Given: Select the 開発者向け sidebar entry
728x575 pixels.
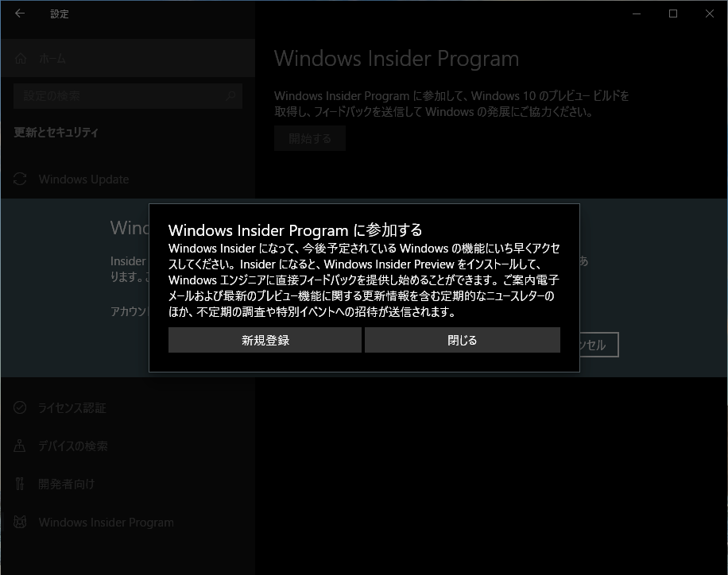Looking at the screenshot, I should pyautogui.click(x=68, y=484).
